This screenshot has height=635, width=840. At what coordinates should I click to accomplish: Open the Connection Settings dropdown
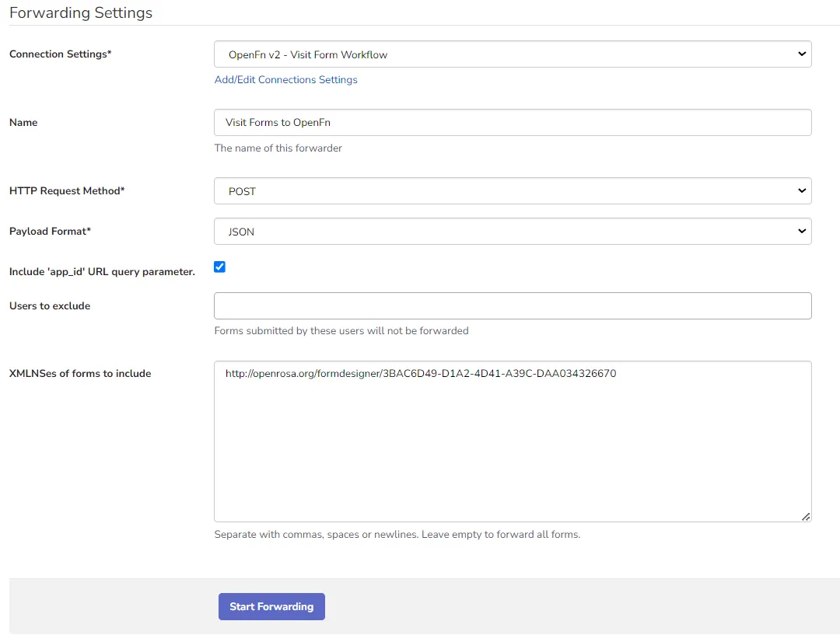tap(513, 54)
